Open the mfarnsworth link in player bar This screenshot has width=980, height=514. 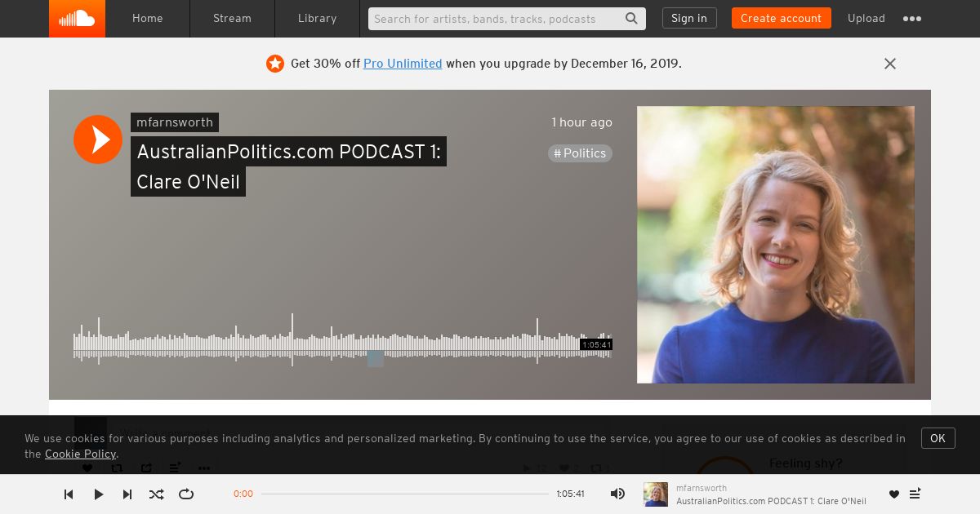tap(702, 488)
